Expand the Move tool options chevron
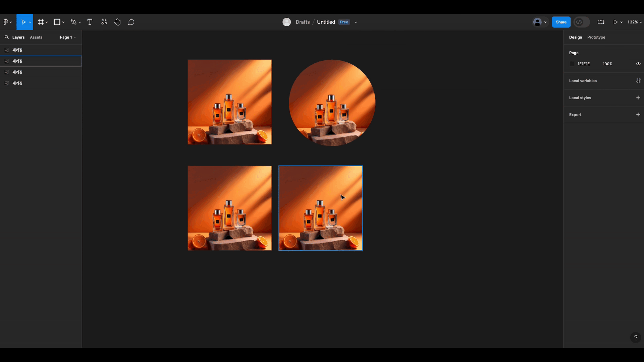This screenshot has width=644, height=362. point(30,22)
